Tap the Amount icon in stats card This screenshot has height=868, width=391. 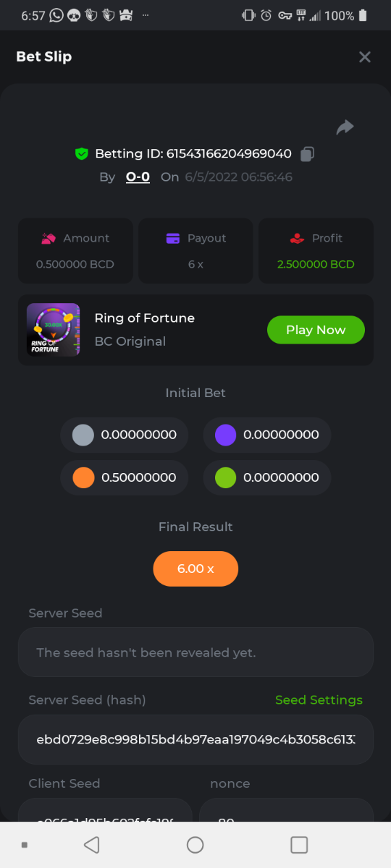coord(49,238)
